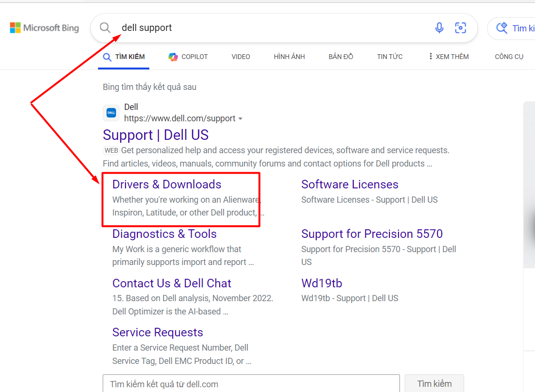Open the Service Requests link
The height and width of the screenshot is (392, 535).
pyautogui.click(x=157, y=333)
